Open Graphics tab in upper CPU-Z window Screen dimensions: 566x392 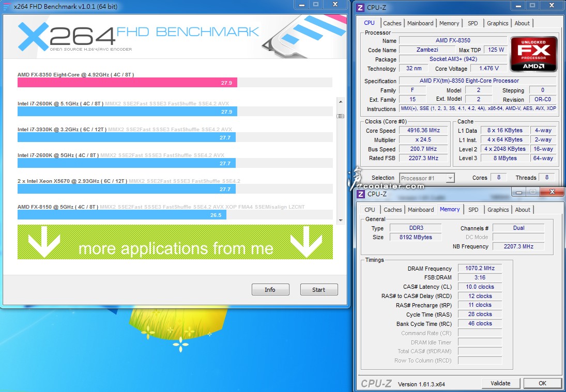[497, 23]
